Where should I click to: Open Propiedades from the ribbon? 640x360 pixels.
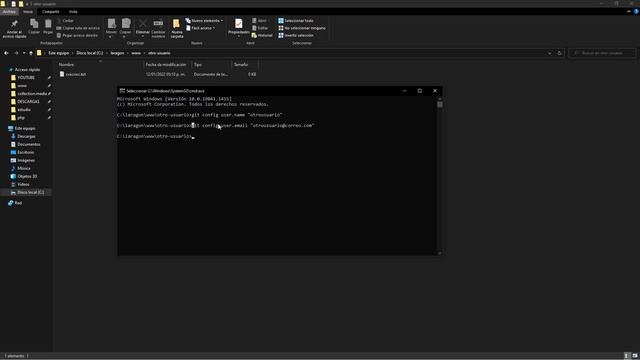pyautogui.click(x=239, y=27)
